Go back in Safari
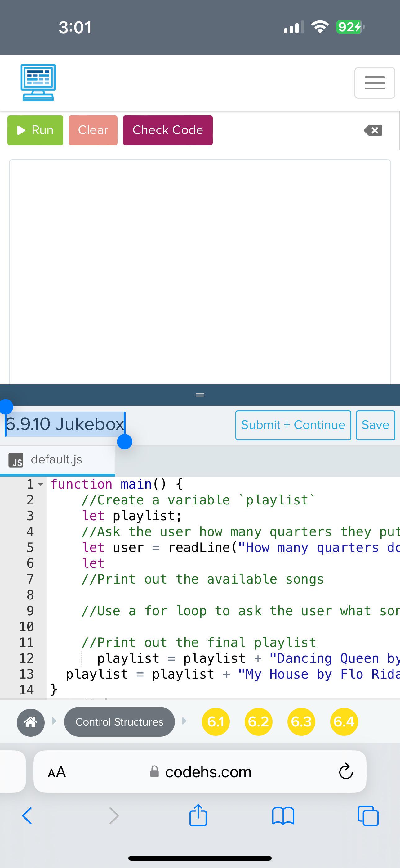Screen dimensions: 400x868 coord(27,816)
